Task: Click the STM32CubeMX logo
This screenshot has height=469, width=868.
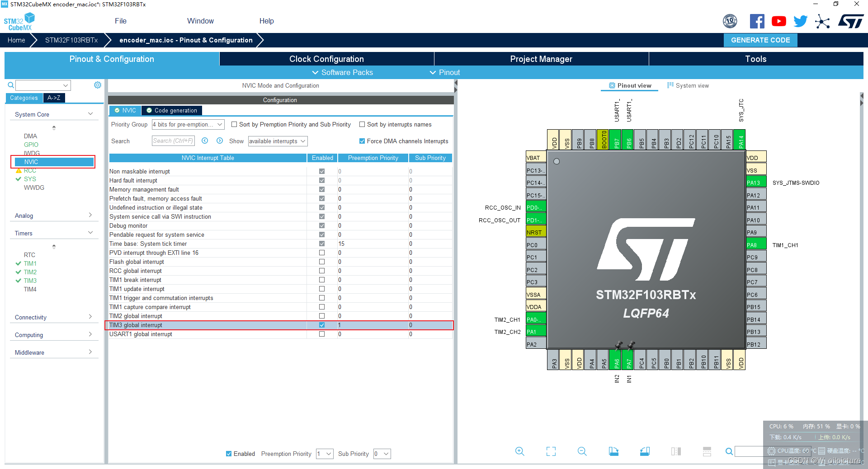Action: pyautogui.click(x=19, y=21)
